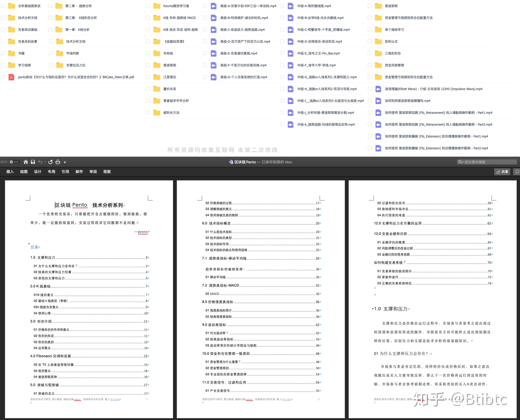Viewport: 520px width, 420px height.
Task: Open the 引用 ribbon tab
Action: 65,172
